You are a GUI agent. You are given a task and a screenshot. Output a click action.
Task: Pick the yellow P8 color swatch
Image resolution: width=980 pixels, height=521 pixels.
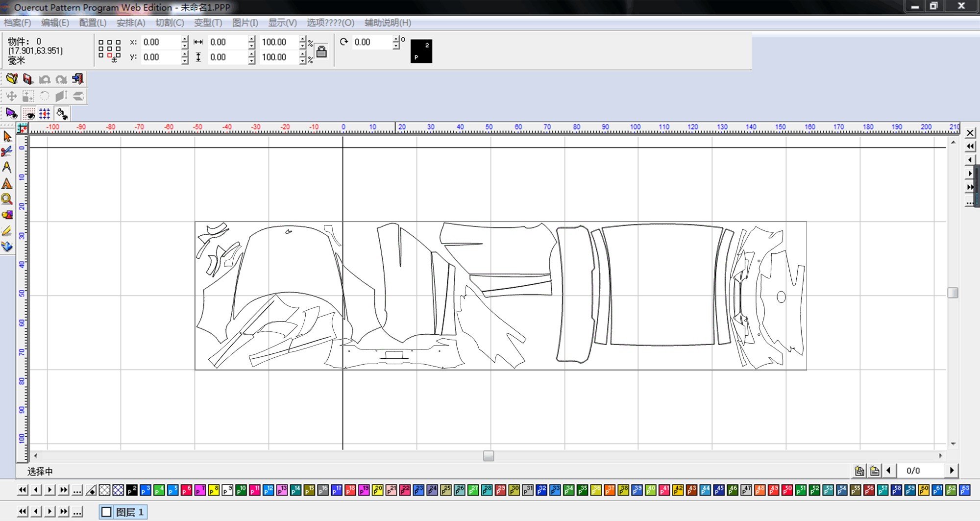pos(214,490)
